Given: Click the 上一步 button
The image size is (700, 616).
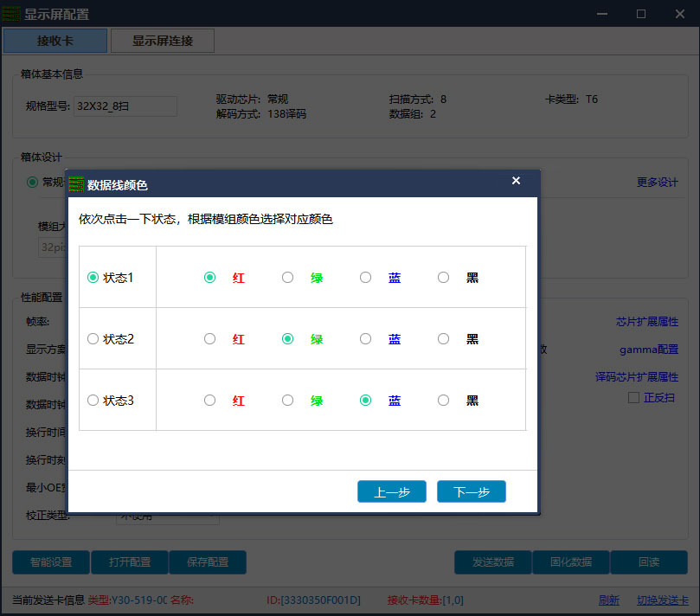Looking at the screenshot, I should tap(392, 491).
